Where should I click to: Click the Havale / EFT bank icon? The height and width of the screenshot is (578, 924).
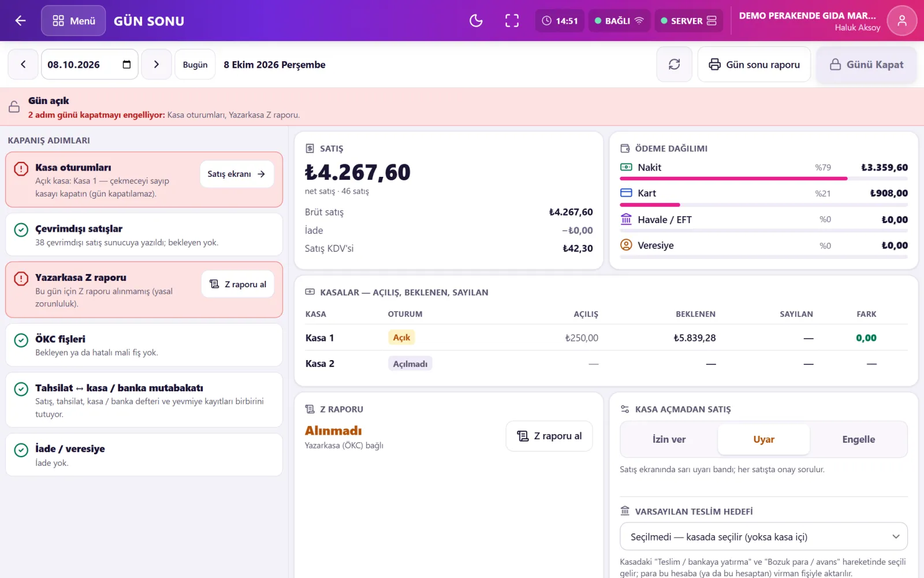[x=626, y=219]
